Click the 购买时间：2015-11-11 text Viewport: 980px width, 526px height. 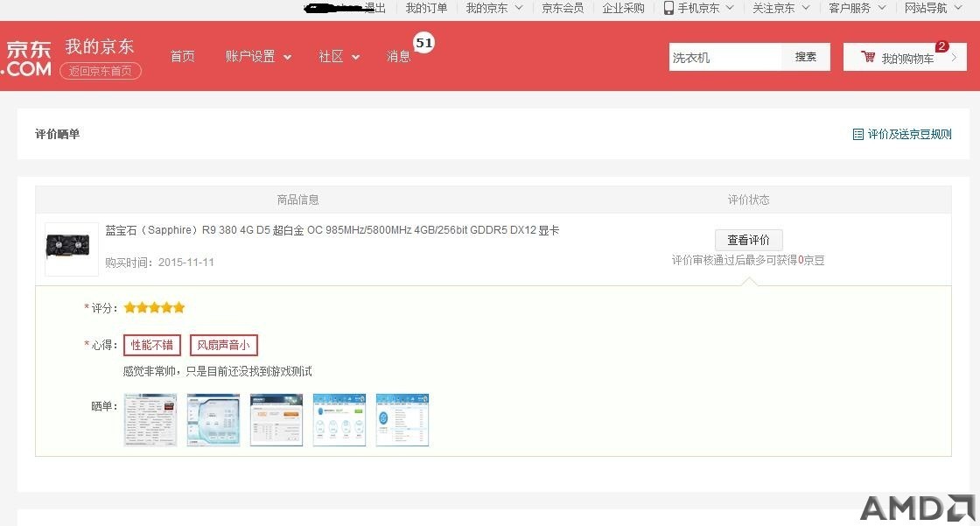pyautogui.click(x=159, y=262)
